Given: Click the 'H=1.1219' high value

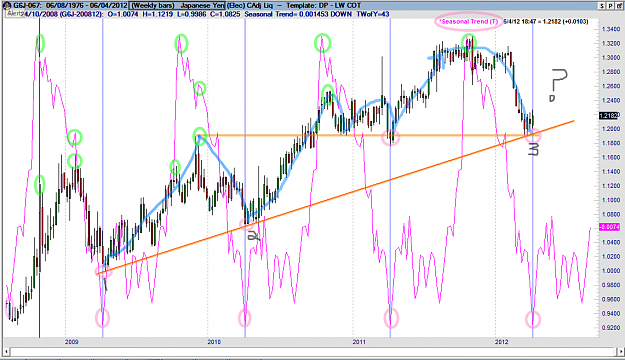Looking at the screenshot, I should pyautogui.click(x=157, y=14).
